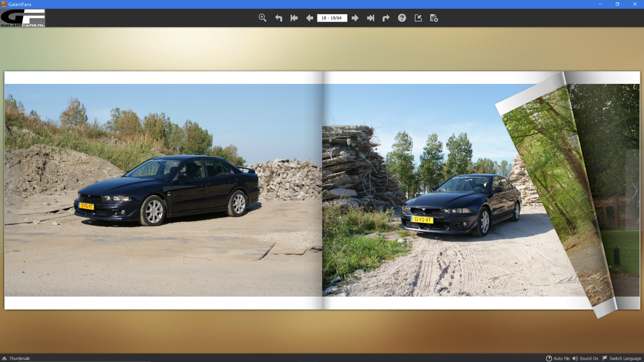644x362 pixels.
Task: Go to the previous page arrow
Action: tap(309, 18)
